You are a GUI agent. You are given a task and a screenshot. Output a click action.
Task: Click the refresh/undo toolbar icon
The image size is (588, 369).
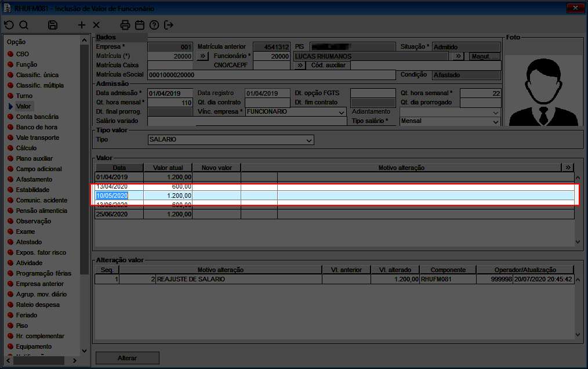(9, 25)
